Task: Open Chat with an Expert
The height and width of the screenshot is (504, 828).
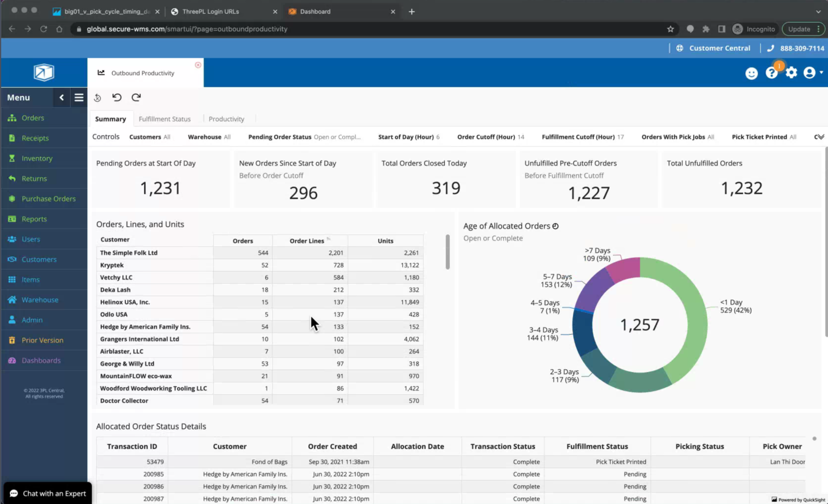Action: [x=47, y=493]
